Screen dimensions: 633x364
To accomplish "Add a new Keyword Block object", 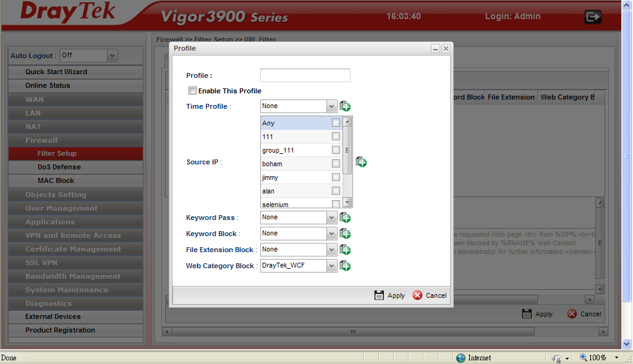I will pyautogui.click(x=345, y=234).
